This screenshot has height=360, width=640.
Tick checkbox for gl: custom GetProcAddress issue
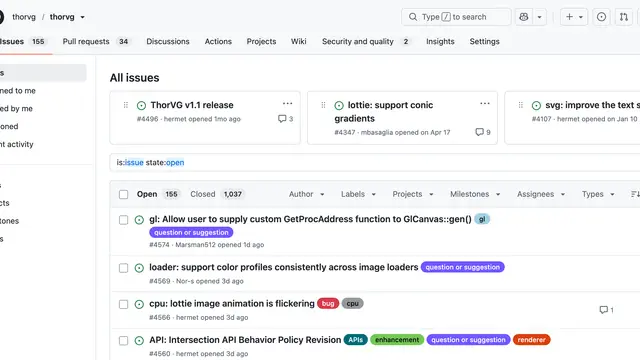[x=123, y=220]
